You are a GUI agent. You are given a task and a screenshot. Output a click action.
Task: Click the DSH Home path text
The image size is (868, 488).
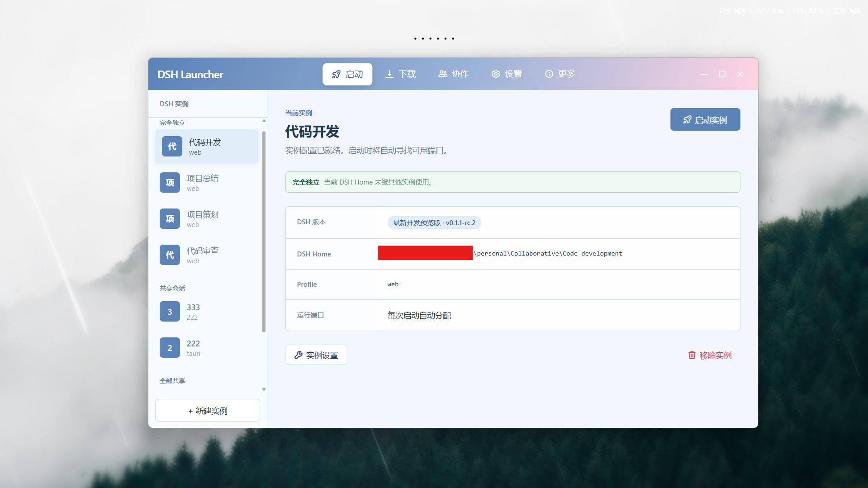pos(548,253)
